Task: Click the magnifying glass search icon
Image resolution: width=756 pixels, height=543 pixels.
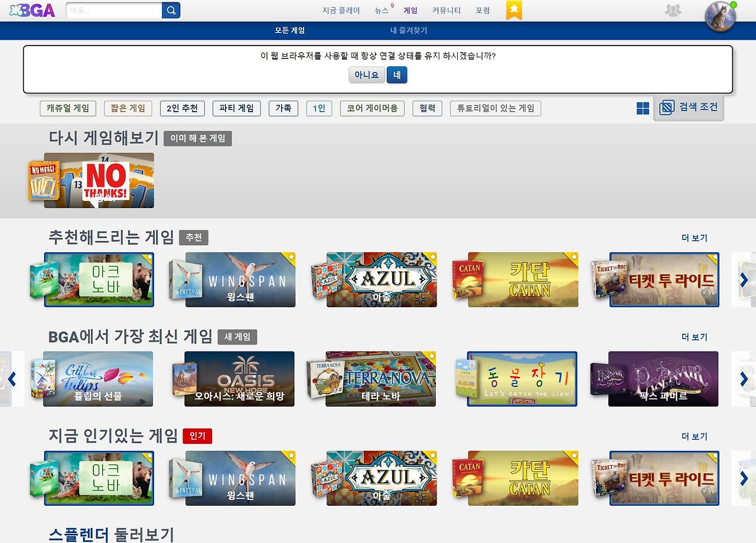Action: (x=170, y=10)
